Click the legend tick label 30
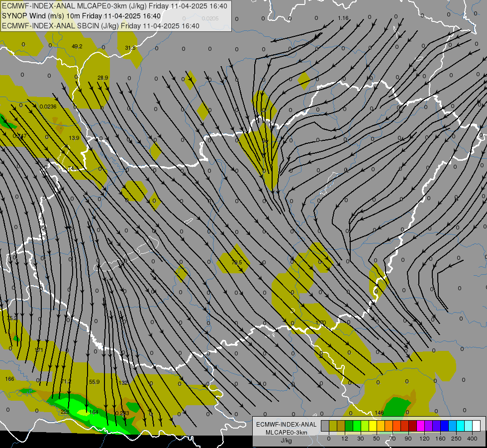 pos(361,439)
